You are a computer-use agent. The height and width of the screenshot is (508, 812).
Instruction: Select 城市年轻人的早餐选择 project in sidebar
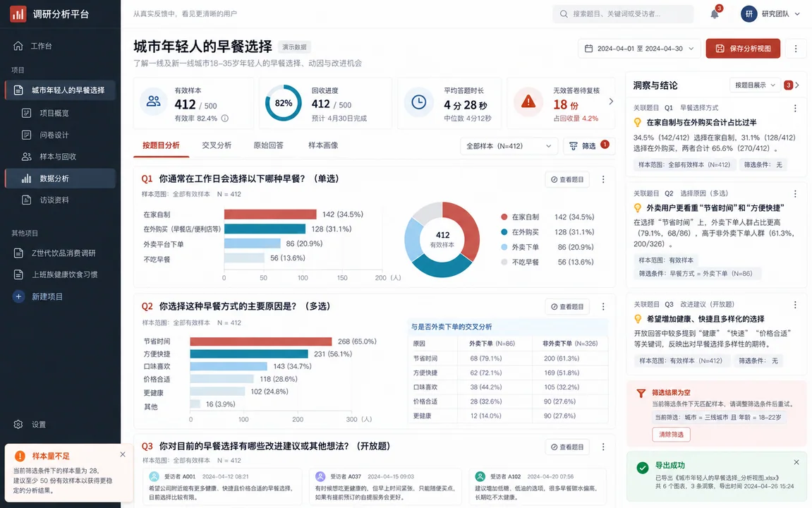(x=60, y=90)
